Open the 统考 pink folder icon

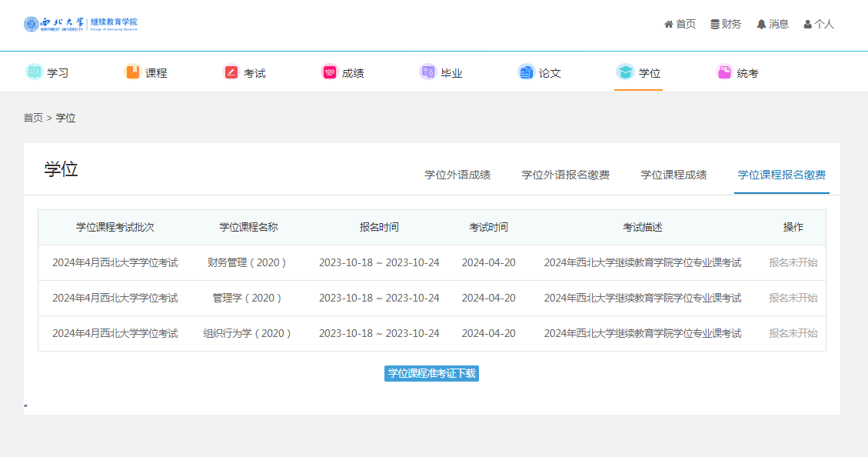tap(723, 72)
